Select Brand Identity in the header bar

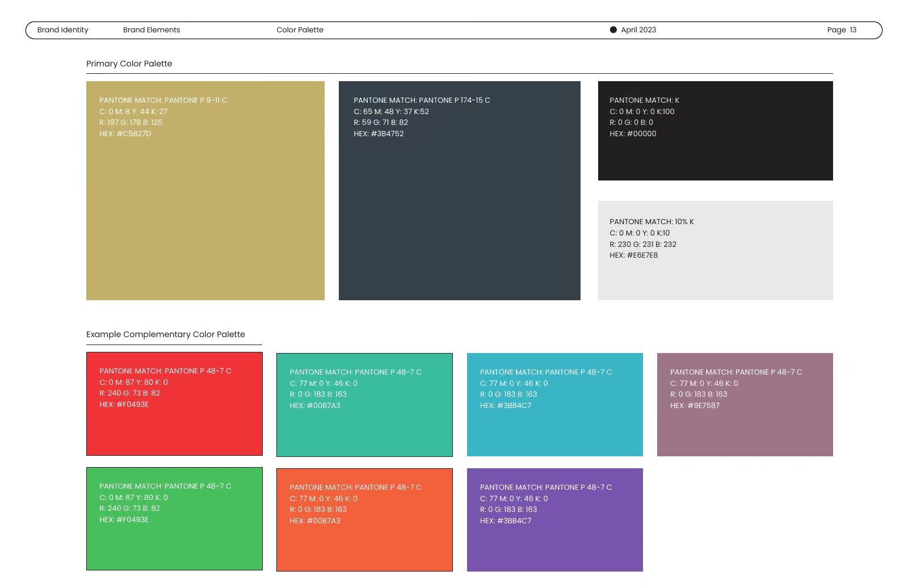63,30
